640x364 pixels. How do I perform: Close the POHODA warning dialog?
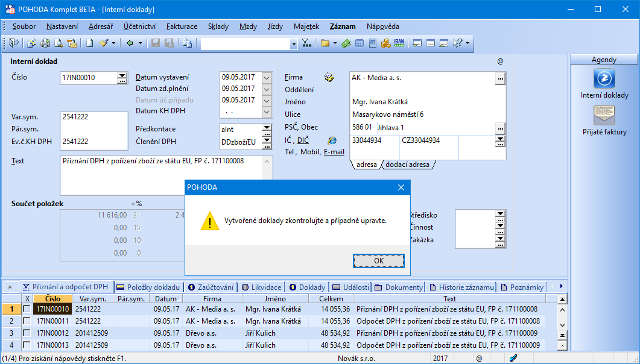point(401,187)
